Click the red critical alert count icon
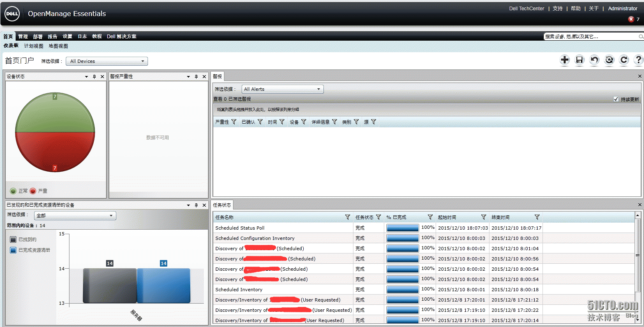Image resolution: width=644 pixels, height=327 pixels. pyautogui.click(x=631, y=19)
